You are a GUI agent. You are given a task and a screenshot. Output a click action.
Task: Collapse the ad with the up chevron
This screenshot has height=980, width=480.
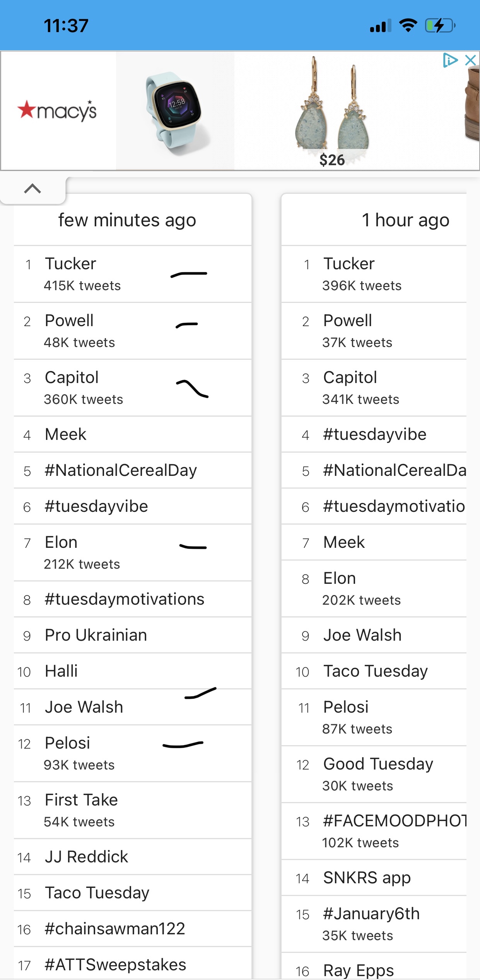coord(32,189)
